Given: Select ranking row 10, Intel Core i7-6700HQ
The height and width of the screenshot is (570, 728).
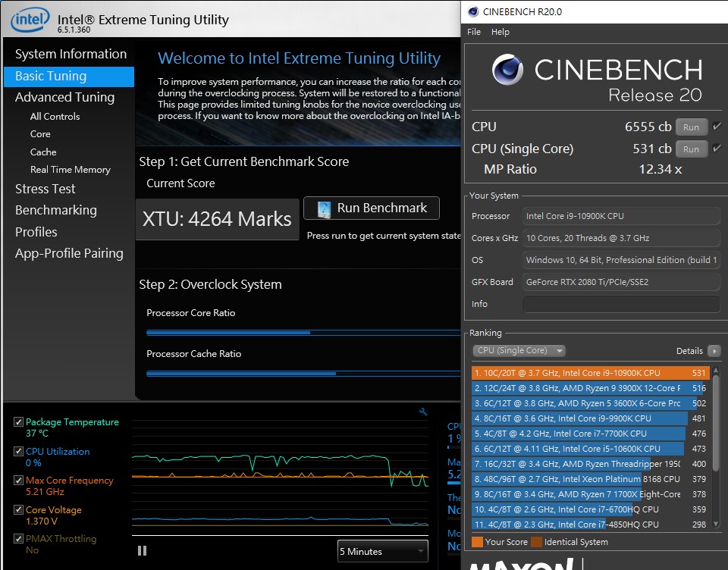Looking at the screenshot, I should tap(590, 509).
